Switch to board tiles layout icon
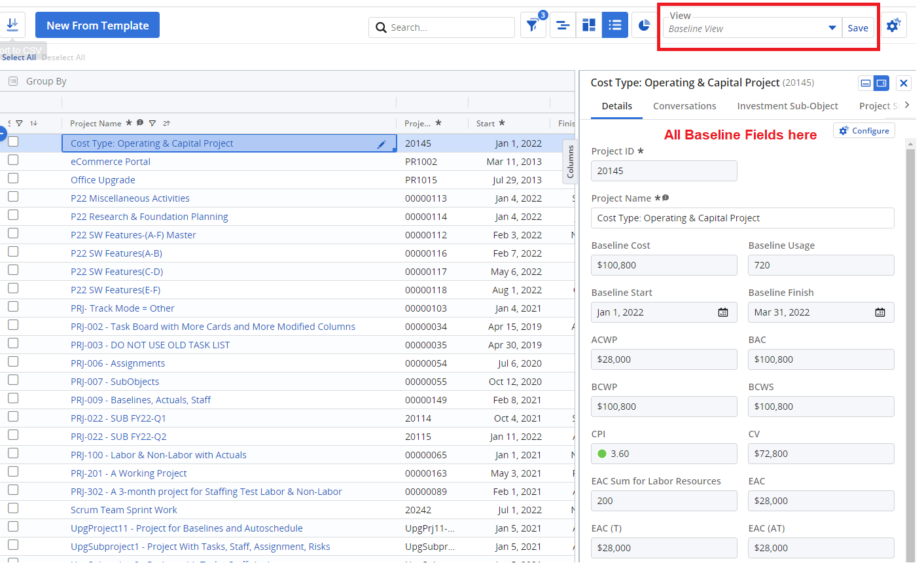This screenshot has width=924, height=563. coord(589,26)
